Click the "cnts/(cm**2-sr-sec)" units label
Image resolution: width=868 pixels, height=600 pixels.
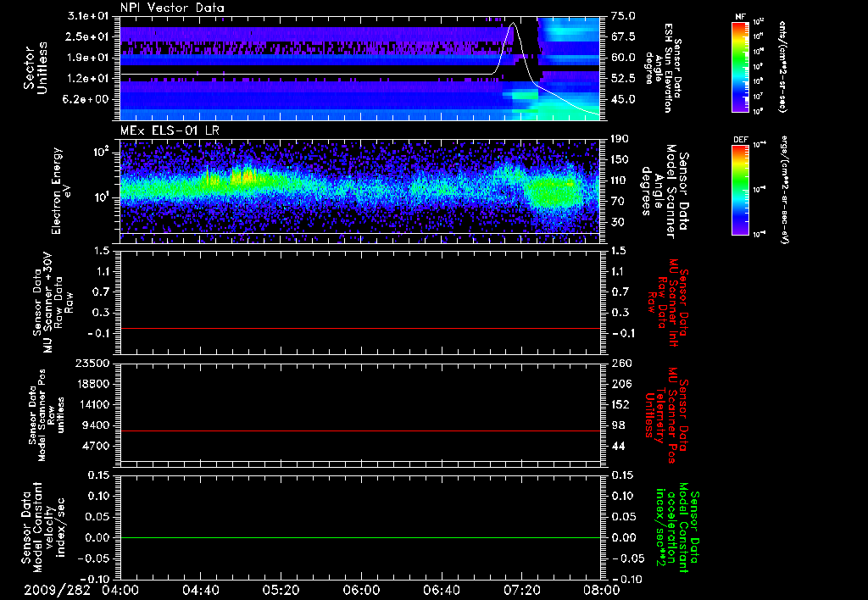point(782,67)
